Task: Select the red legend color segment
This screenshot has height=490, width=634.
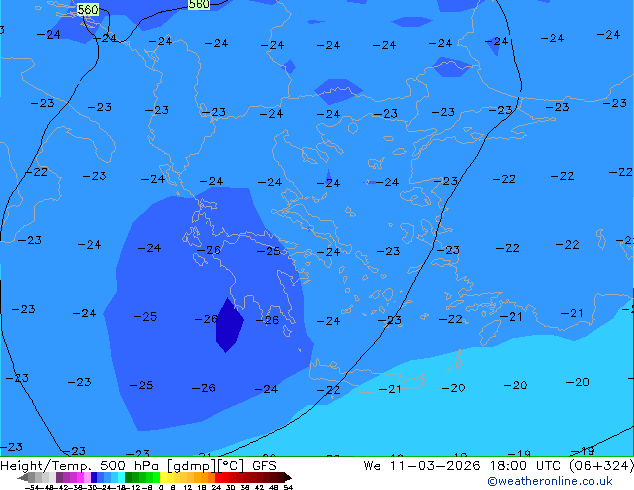Action: pyautogui.click(x=240, y=477)
